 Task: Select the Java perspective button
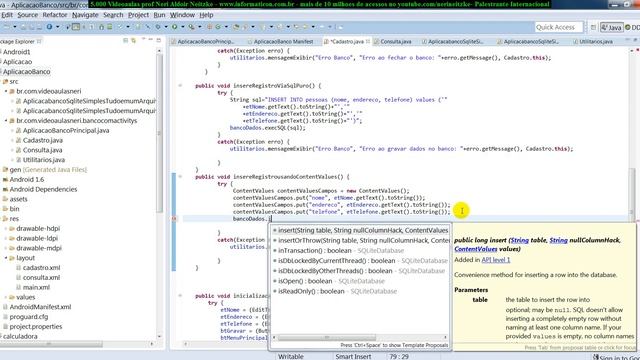(611, 27)
